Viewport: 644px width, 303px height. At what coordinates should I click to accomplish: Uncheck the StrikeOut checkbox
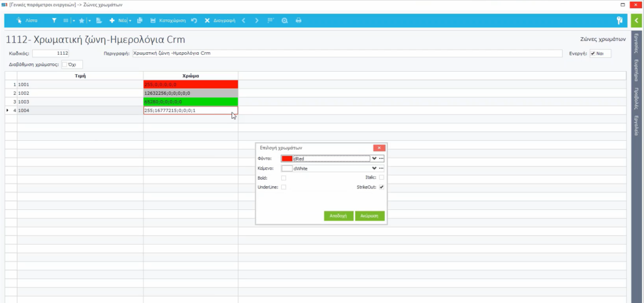(x=382, y=187)
